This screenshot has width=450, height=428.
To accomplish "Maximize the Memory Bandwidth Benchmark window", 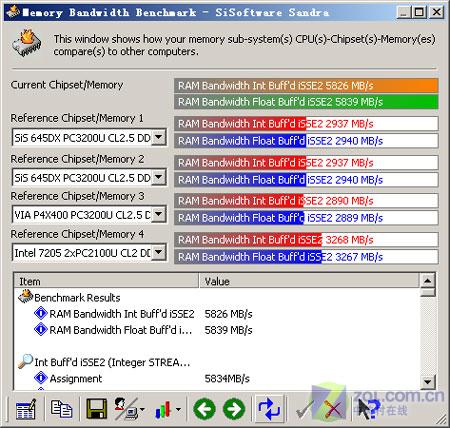I will tap(419, 12).
